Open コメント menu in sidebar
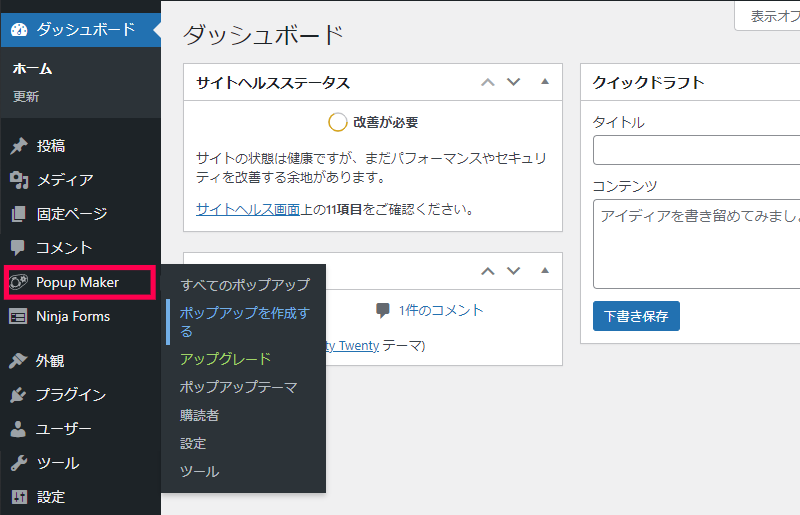Image resolution: width=800 pixels, height=515 pixels. point(81,248)
